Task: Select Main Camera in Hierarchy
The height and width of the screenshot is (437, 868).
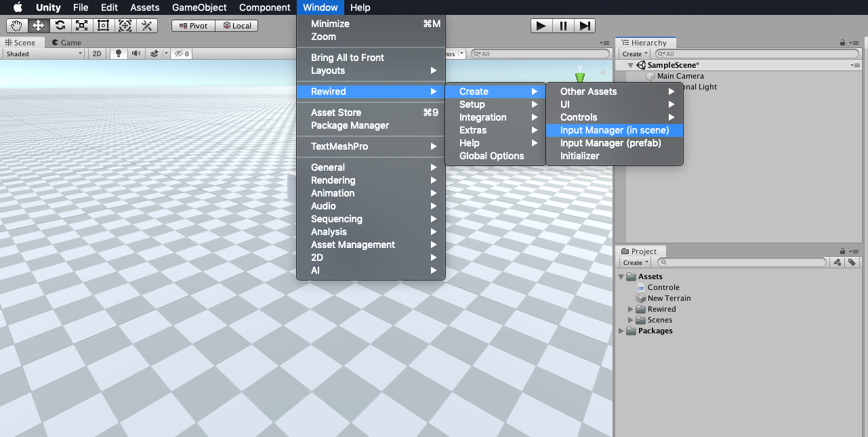Action: [680, 76]
